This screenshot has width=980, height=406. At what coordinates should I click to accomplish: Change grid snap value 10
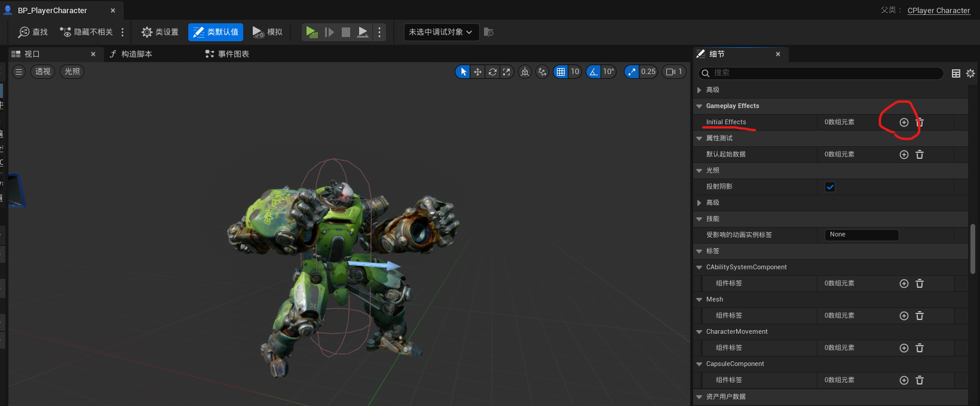[x=575, y=72]
